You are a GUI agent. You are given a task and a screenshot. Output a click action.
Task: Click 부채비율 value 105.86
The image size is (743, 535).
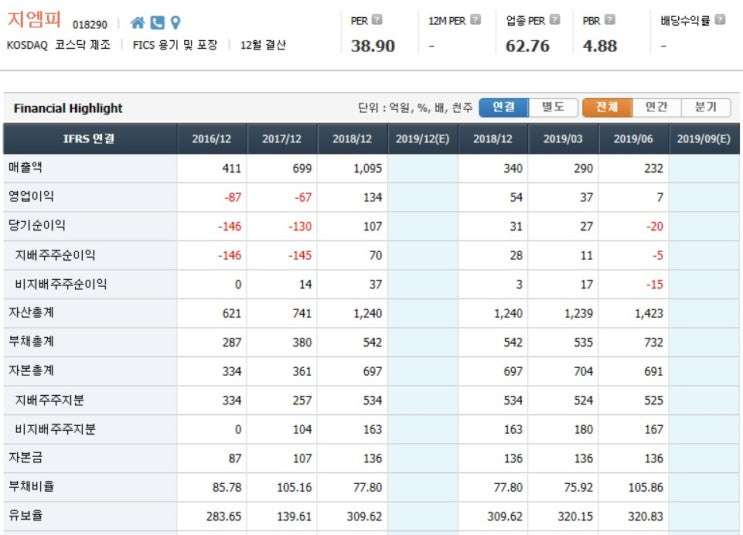pos(645,488)
